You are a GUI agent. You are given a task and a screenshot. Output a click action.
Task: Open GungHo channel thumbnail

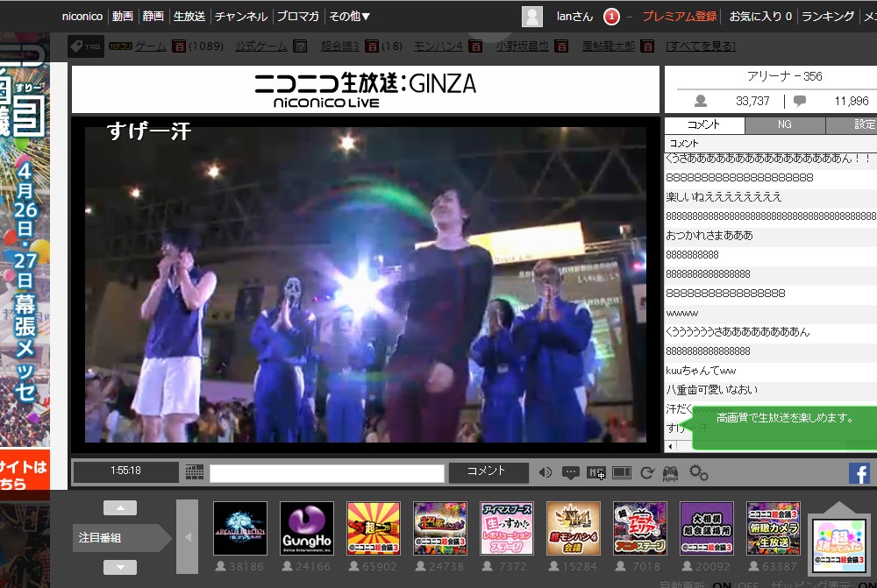coord(307,528)
